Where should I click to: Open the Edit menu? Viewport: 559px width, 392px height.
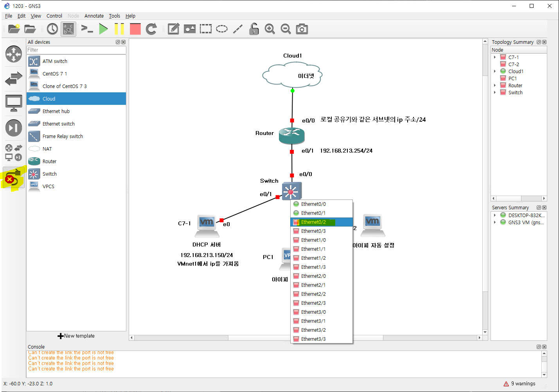click(x=22, y=16)
